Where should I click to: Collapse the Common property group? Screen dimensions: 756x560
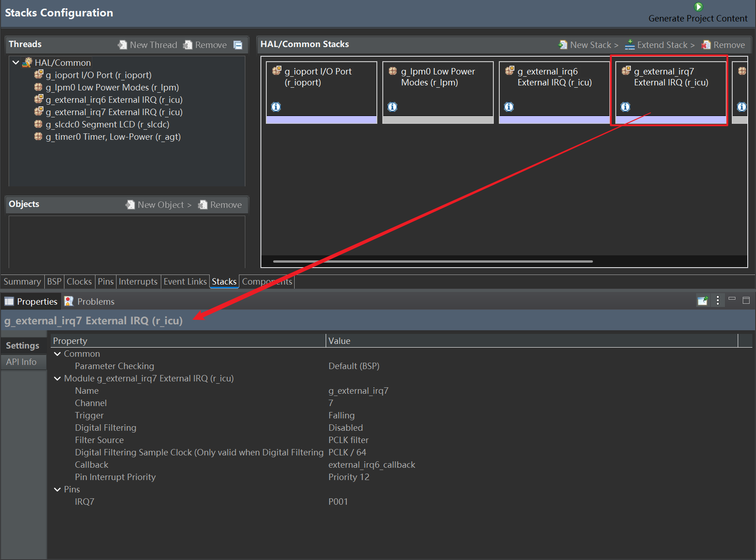pyautogui.click(x=57, y=354)
